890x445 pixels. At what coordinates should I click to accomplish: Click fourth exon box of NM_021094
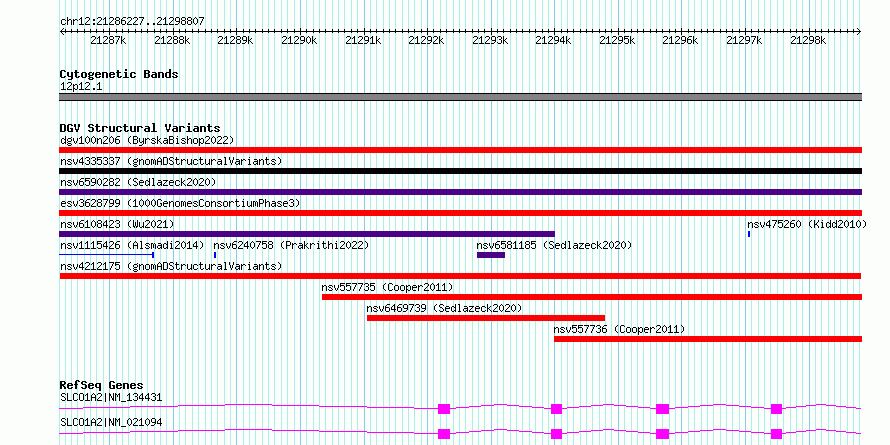click(x=776, y=434)
